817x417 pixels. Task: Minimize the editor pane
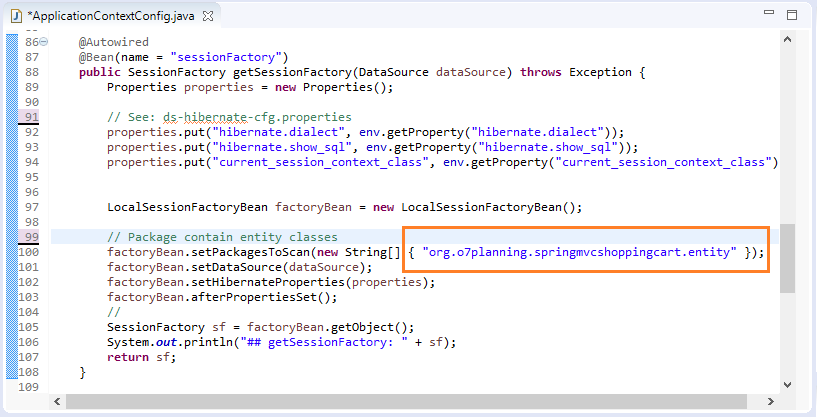pyautogui.click(x=769, y=13)
